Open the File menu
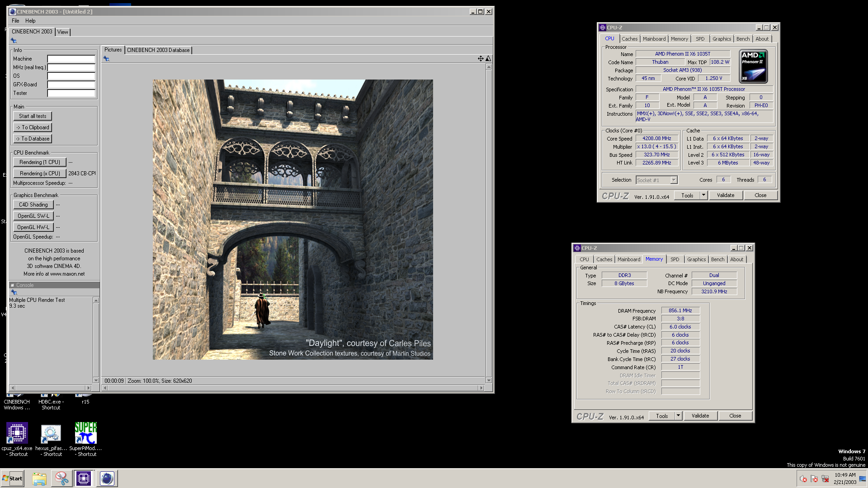The width and height of the screenshot is (868, 488). tap(15, 21)
